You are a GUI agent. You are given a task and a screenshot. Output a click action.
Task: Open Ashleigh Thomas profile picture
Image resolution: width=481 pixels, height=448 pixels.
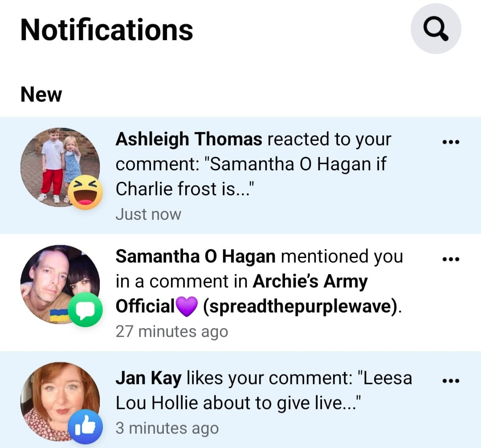point(60,167)
